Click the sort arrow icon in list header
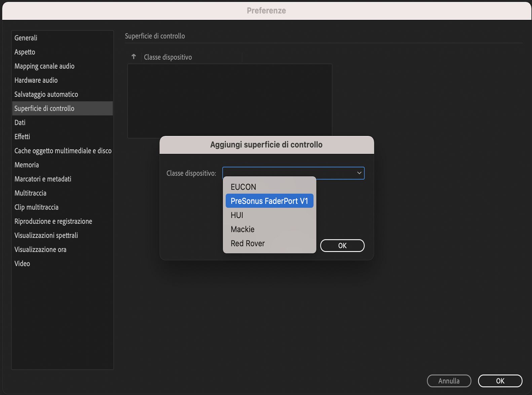532x395 pixels. tap(134, 57)
